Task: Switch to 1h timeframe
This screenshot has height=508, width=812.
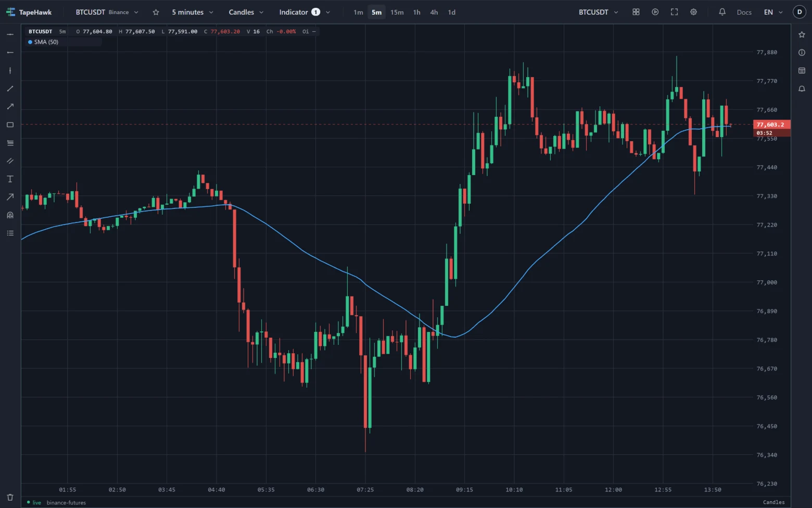Action: click(416, 12)
